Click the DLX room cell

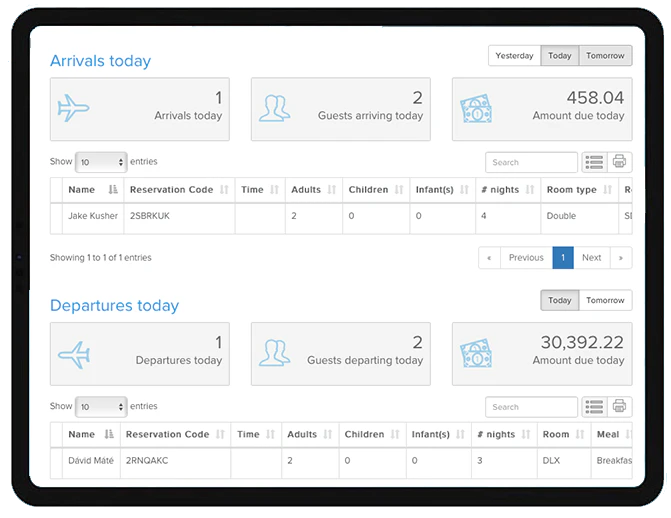564,463
